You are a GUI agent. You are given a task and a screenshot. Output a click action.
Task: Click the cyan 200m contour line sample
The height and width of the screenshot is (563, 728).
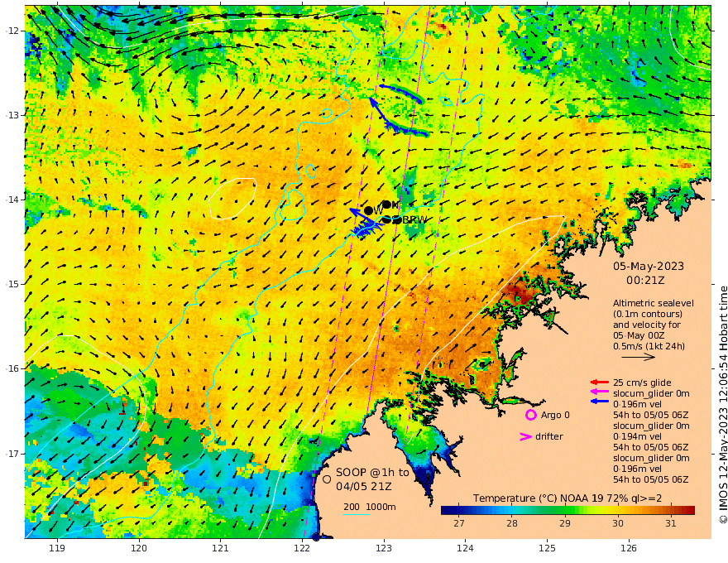(357, 514)
